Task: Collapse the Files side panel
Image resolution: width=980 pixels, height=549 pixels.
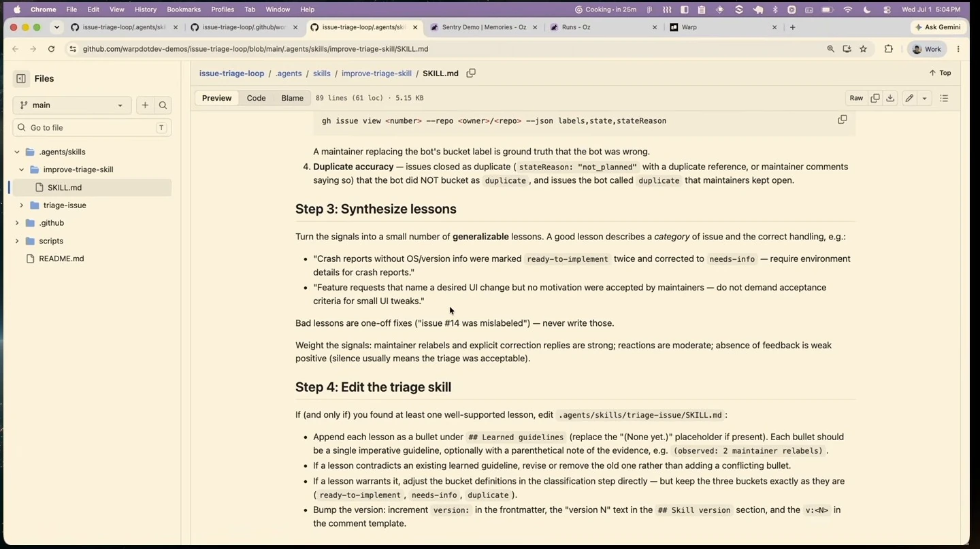Action: tap(21, 78)
